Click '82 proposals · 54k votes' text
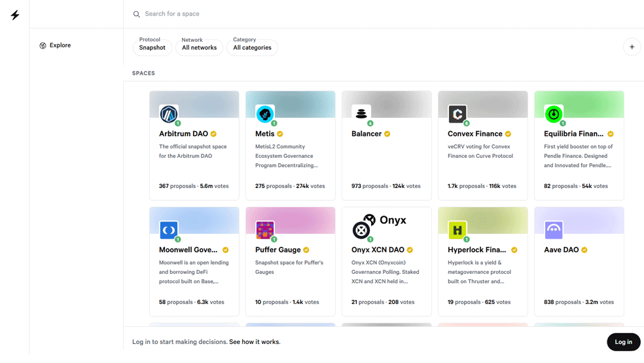This screenshot has width=644, height=363. coord(576,186)
